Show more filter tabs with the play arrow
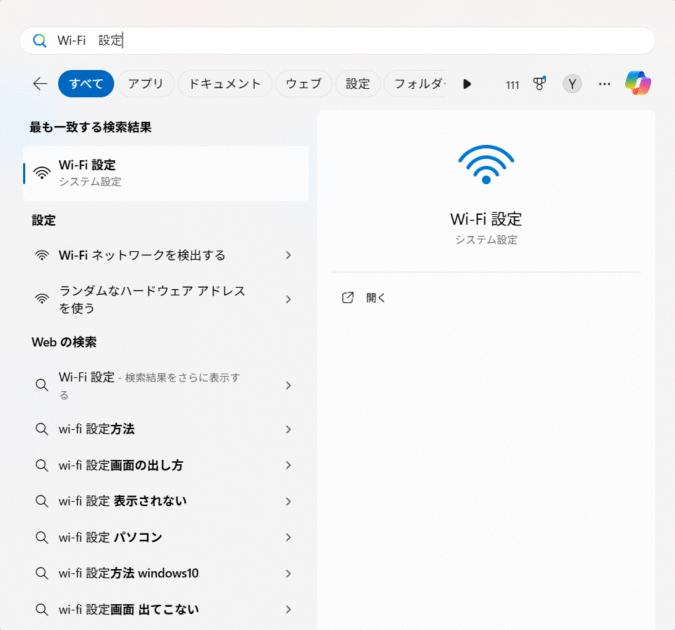The image size is (675, 630). [467, 84]
